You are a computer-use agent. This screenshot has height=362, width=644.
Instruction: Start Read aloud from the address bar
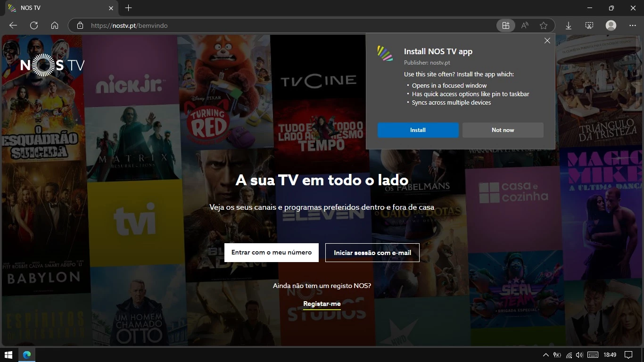[525, 25]
